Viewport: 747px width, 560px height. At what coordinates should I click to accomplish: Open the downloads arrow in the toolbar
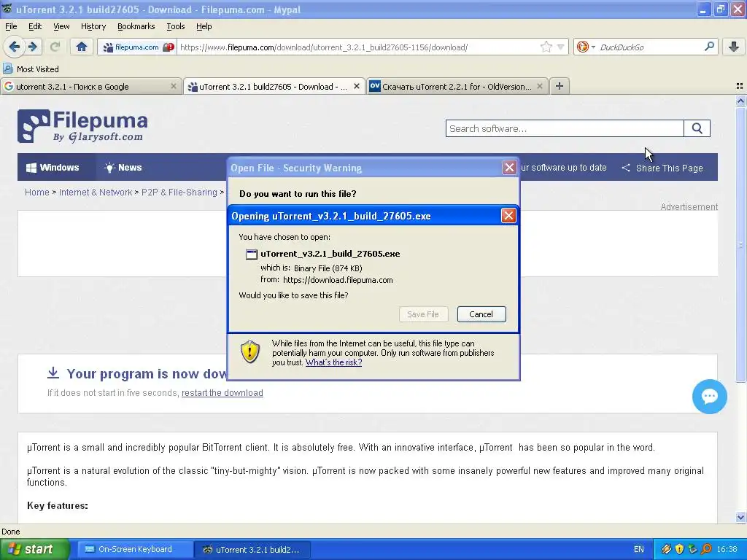[734, 47]
